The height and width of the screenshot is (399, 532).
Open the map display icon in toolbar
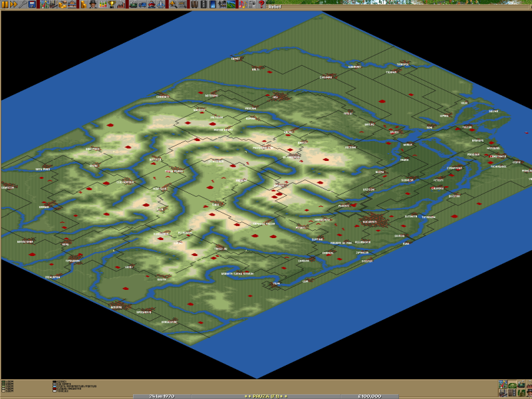coord(45,4)
